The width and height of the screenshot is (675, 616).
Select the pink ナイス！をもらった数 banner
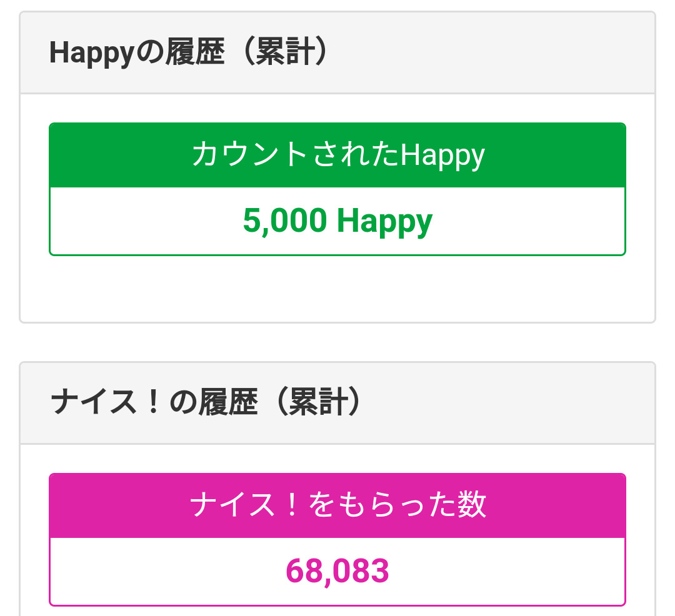[x=337, y=505]
